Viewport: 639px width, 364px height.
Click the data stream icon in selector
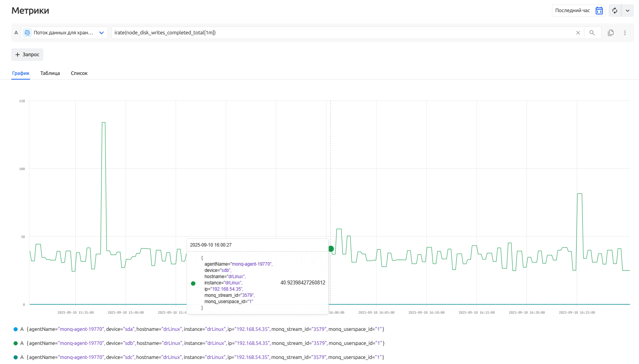pos(27,33)
